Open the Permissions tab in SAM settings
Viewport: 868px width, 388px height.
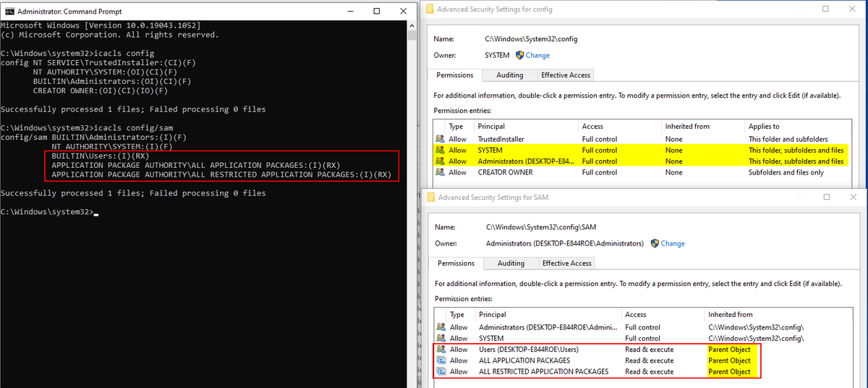coord(456,263)
